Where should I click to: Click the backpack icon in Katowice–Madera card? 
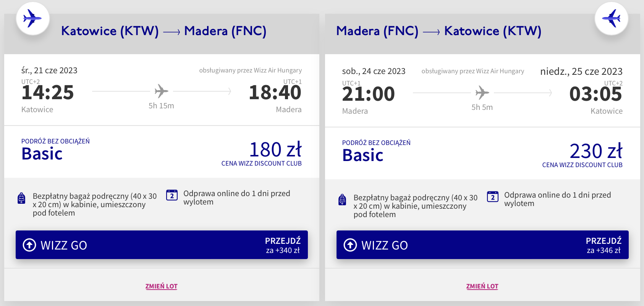[22, 198]
